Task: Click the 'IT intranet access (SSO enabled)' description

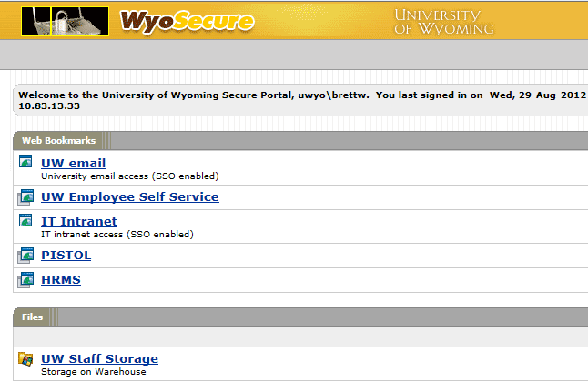Action: (x=117, y=235)
